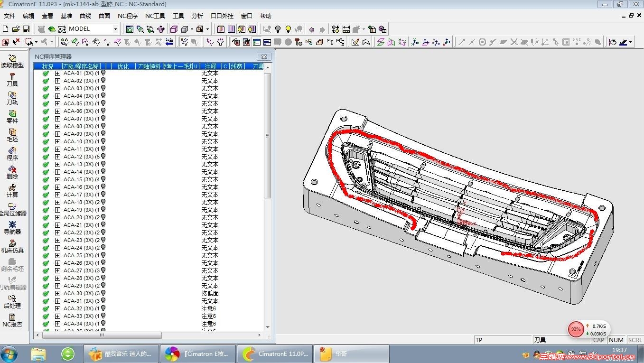644x363 pixels.
Task: Click the 毛坯 (stock) sidebar icon
Action: coord(12,132)
